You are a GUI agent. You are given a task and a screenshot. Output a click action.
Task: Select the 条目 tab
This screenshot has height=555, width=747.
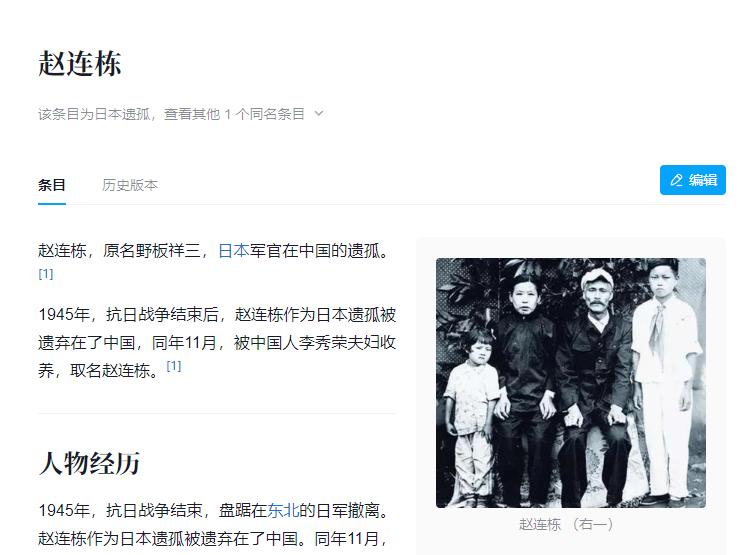(x=51, y=185)
